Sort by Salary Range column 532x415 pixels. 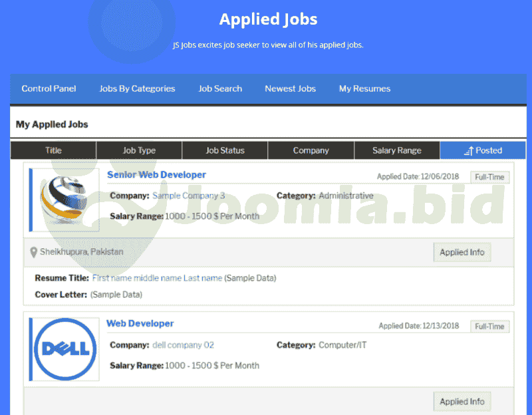(x=396, y=150)
